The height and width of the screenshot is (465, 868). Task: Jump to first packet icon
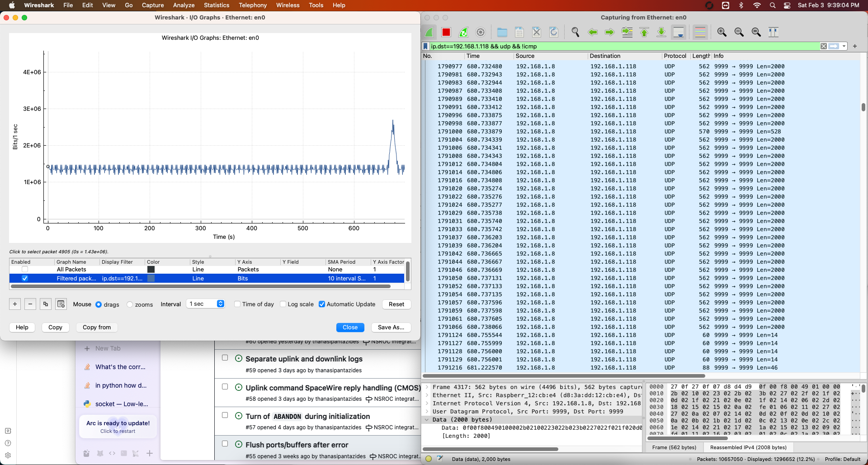pos(644,32)
